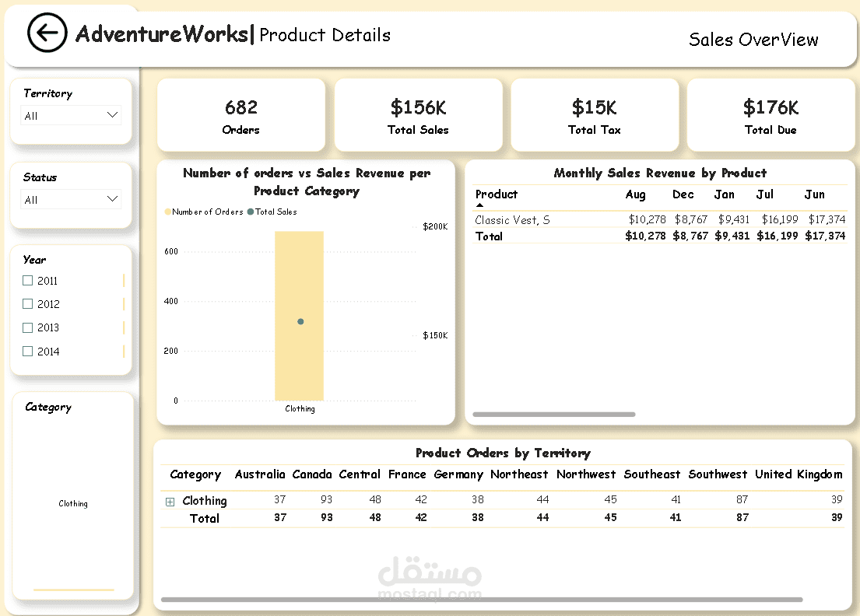860x616 pixels.
Task: Open the Territory dropdown
Action: pyautogui.click(x=72, y=116)
